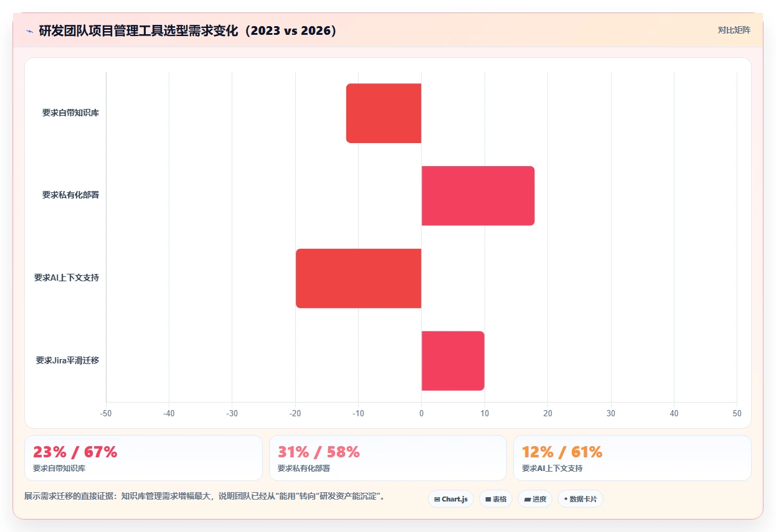Image resolution: width=776 pixels, height=532 pixels.
Task: Click the 表格 tag chip
Action: point(496,499)
